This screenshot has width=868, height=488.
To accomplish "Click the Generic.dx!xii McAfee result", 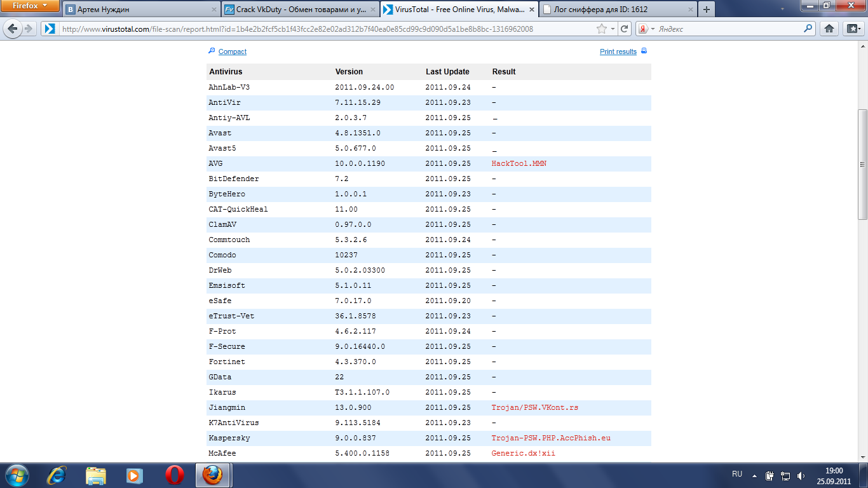I will tap(523, 453).
